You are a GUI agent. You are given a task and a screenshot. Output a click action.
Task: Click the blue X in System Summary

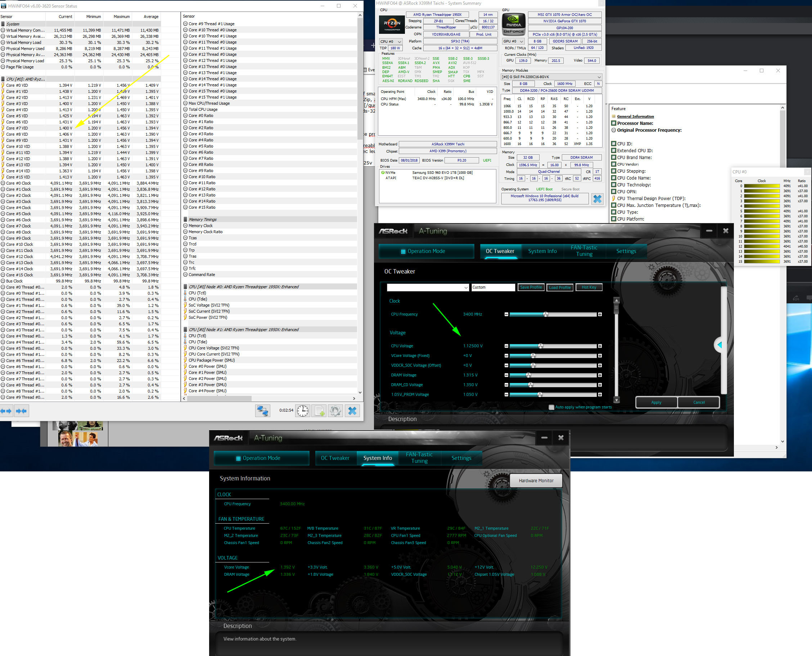coord(597,199)
